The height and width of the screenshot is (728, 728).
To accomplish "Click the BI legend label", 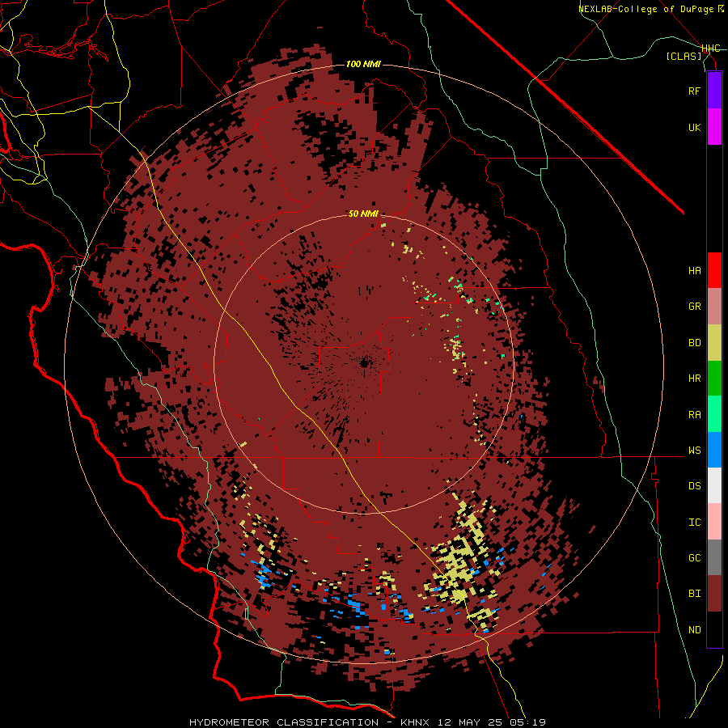I will 694,594.
